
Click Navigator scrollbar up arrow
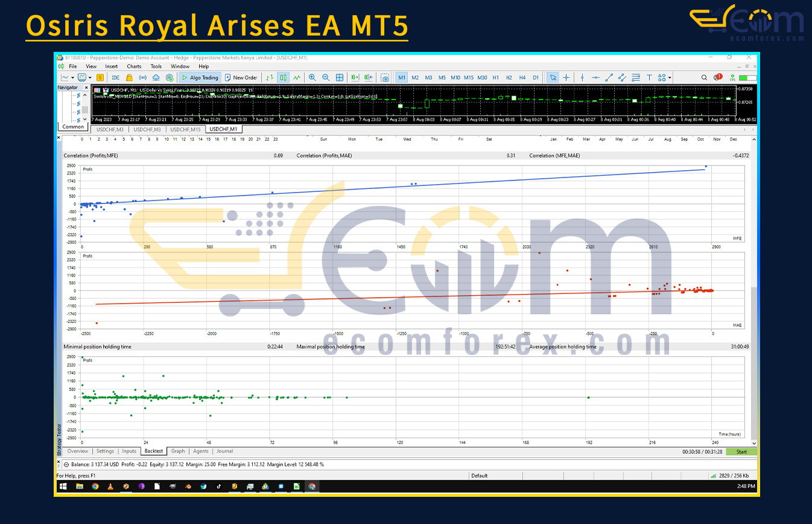point(85,95)
